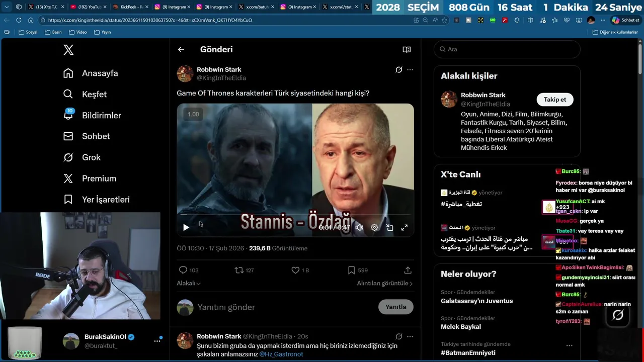Screen dimensions: 644x362
Task: Open reader view icon in post header
Action: [x=407, y=49]
